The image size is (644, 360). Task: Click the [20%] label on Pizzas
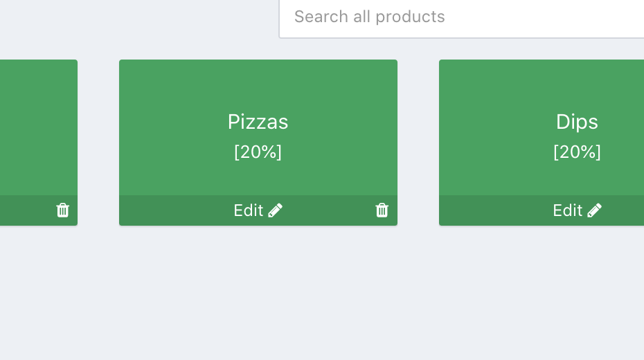tap(258, 152)
